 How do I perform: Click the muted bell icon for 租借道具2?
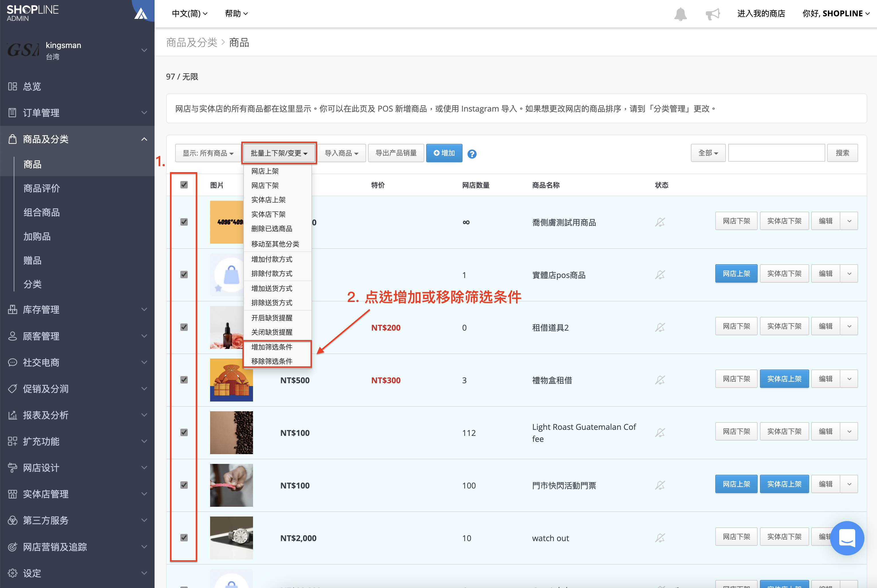point(660,327)
